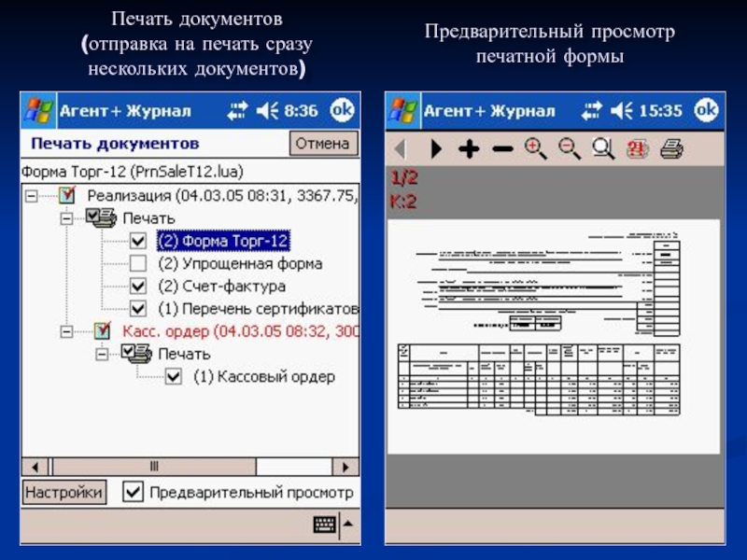Open Start menu in right preview window
Viewport: 747px width, 560px height.
click(403, 111)
